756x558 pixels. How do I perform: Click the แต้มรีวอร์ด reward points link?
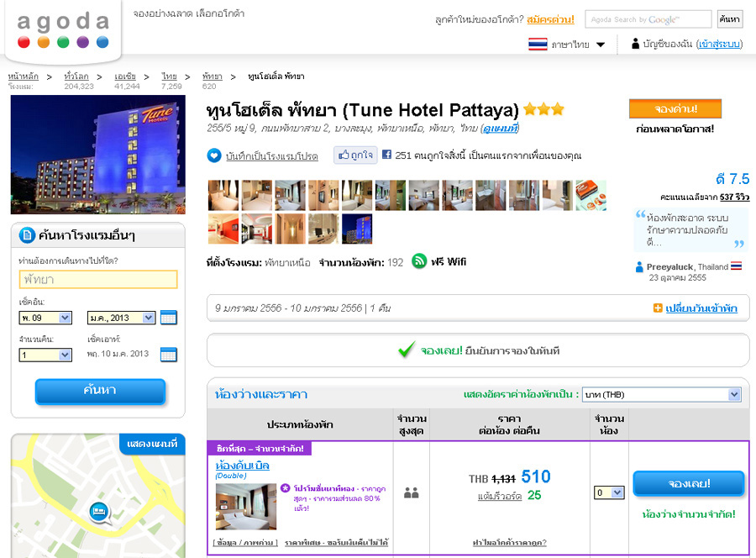tap(500, 497)
